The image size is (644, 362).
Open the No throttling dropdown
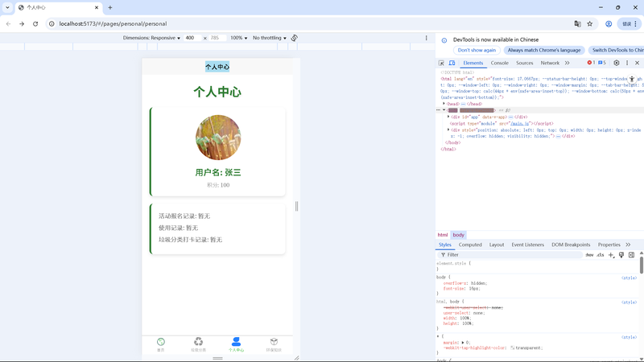click(x=270, y=38)
